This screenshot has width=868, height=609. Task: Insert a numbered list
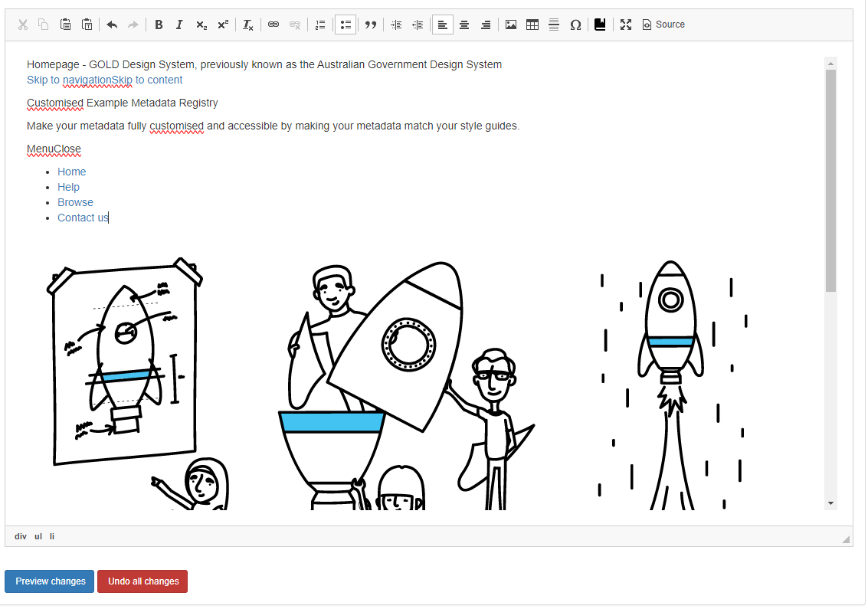click(320, 25)
